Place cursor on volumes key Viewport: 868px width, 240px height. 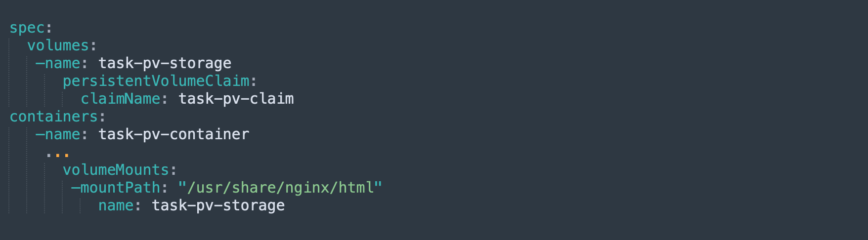click(x=58, y=45)
